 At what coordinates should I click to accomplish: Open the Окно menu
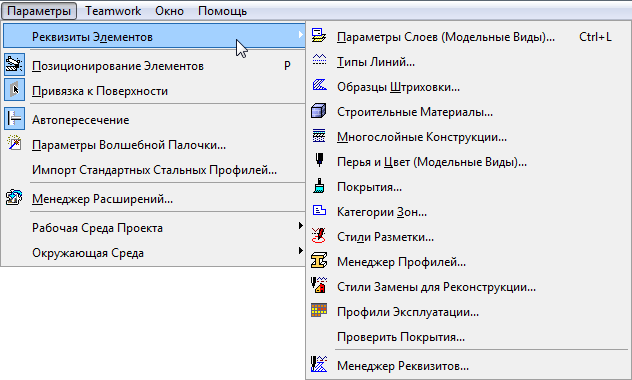click(169, 11)
